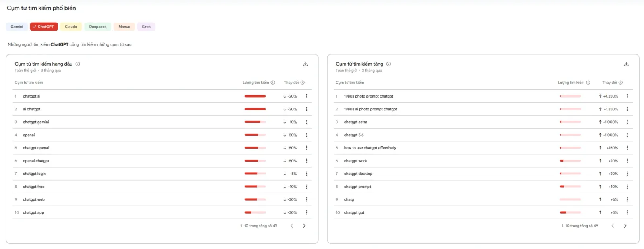The image size is (644, 249).
Task: Open more options for how to use chatgpt effectively
Action: (x=627, y=148)
